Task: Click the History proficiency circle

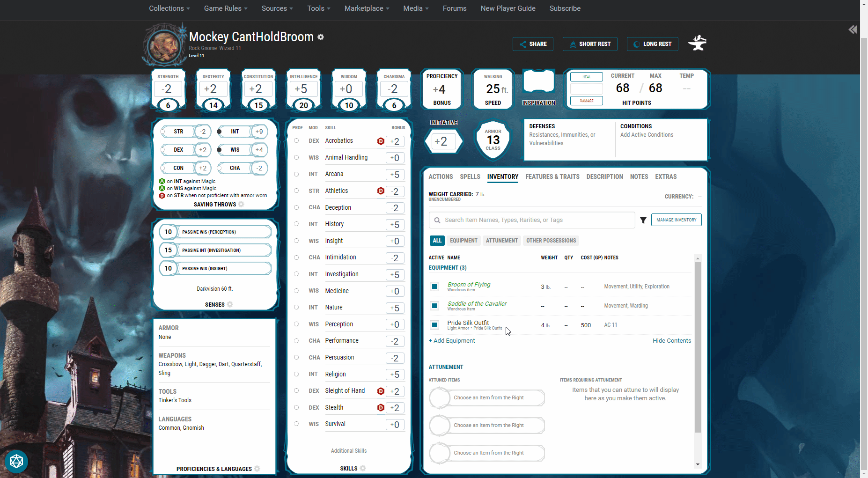Action: [x=296, y=224]
